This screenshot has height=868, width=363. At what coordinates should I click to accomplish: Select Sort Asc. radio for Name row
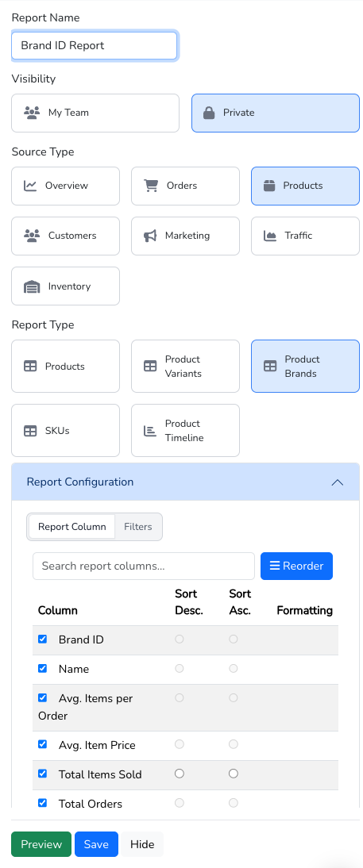pos(234,668)
